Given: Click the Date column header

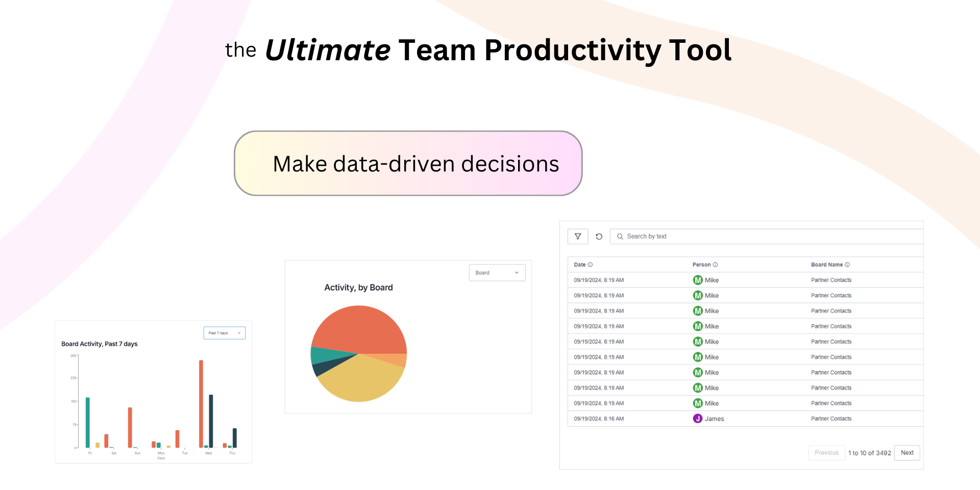Looking at the screenshot, I should pos(580,264).
